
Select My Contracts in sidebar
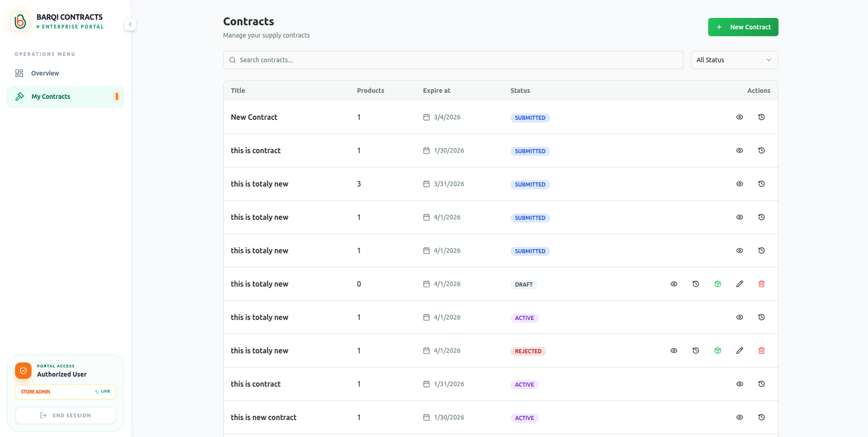(51, 97)
